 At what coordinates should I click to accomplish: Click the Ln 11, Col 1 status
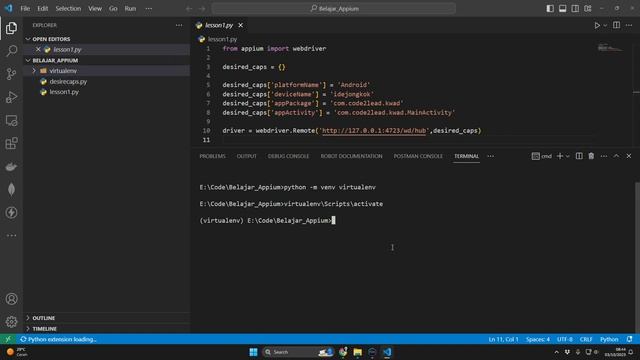click(503, 339)
